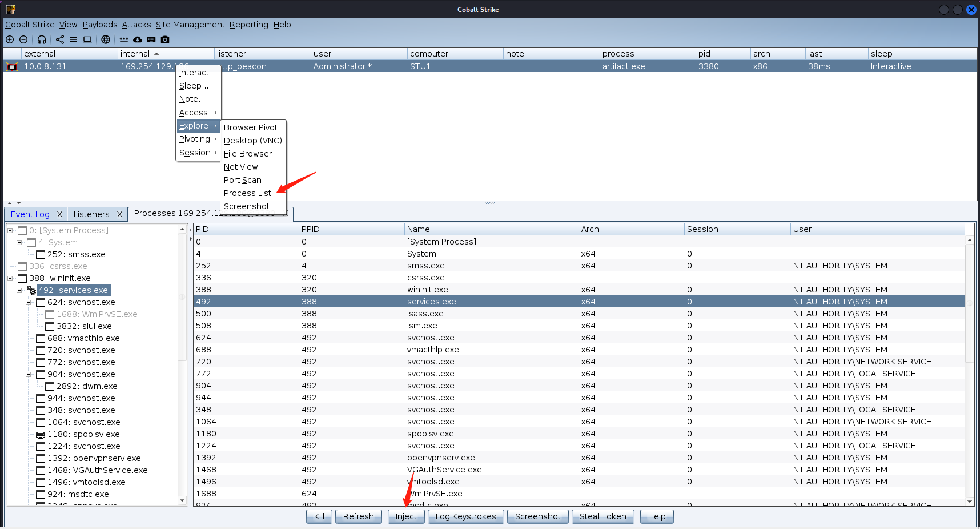Open the Access submenu in context menu

(198, 113)
